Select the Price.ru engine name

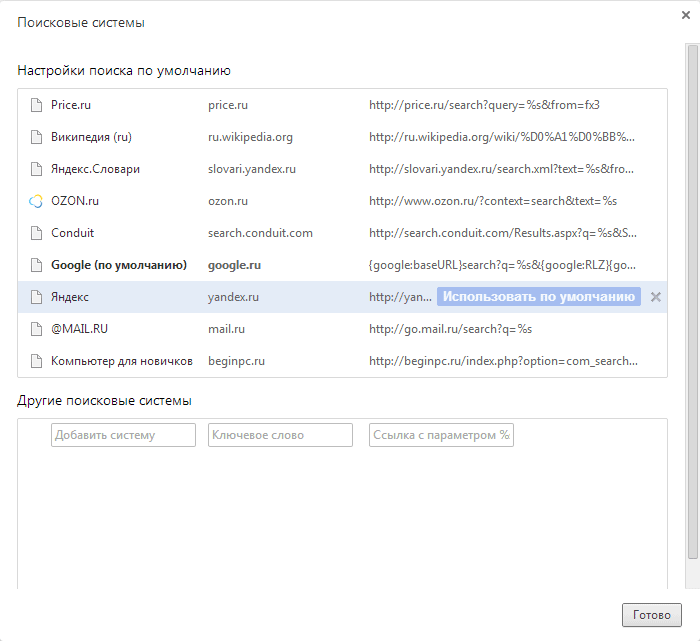[x=71, y=105]
